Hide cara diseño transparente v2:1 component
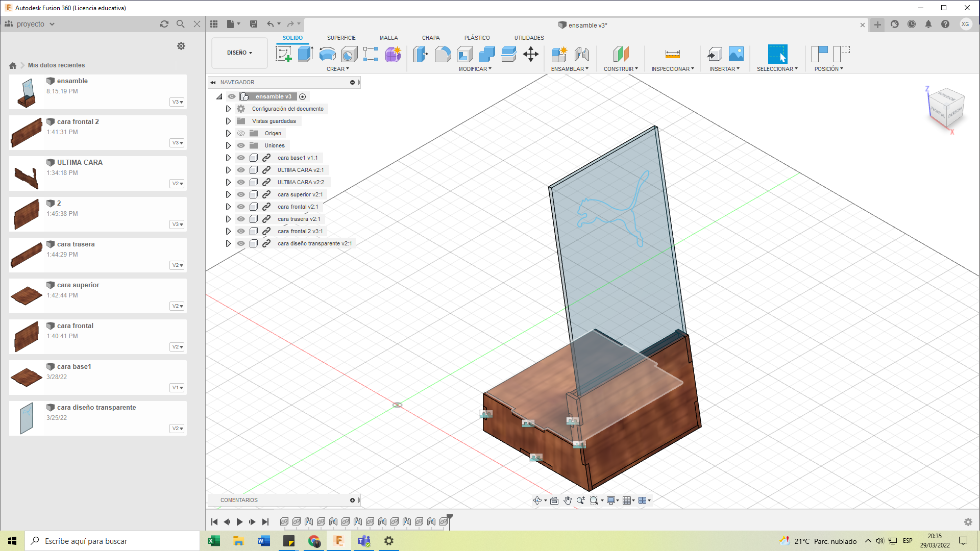This screenshot has width=980, height=551. (241, 243)
